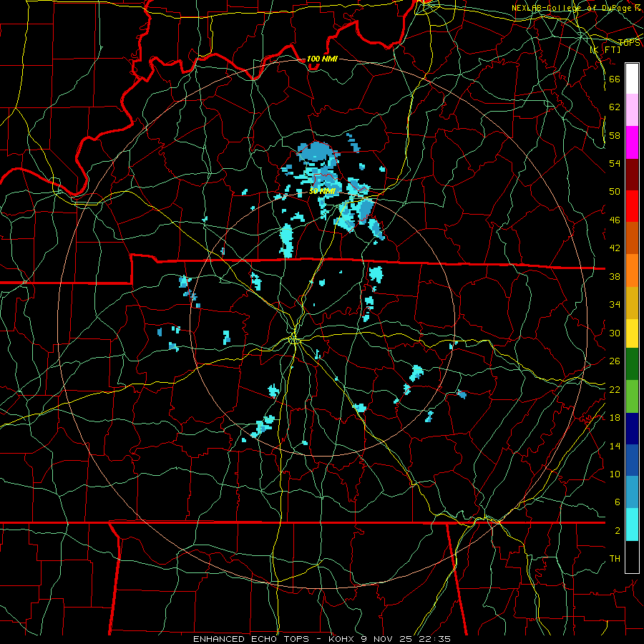Click the light pink legend swatch
Viewport: 644px width, 644px height.
[x=632, y=110]
